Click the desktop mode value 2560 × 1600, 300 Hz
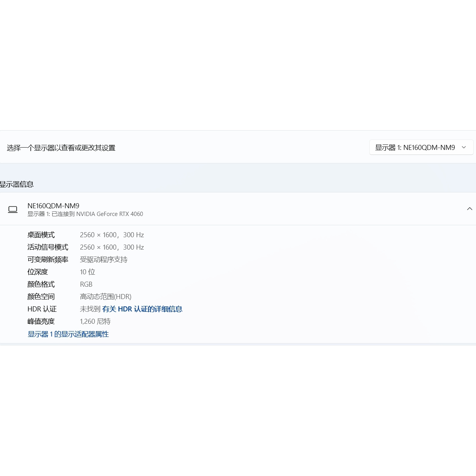This screenshot has height=476, width=476. tap(112, 235)
